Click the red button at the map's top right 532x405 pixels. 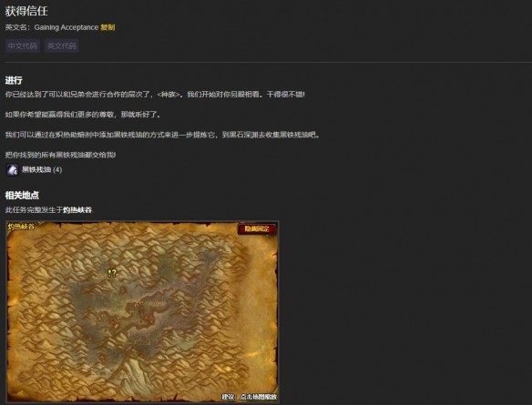coord(257,229)
